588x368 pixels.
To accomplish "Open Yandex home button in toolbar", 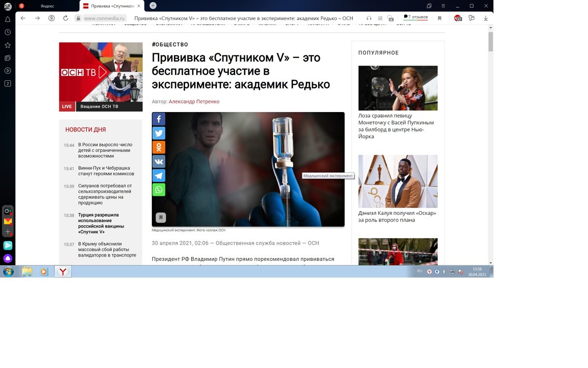I will [51, 18].
